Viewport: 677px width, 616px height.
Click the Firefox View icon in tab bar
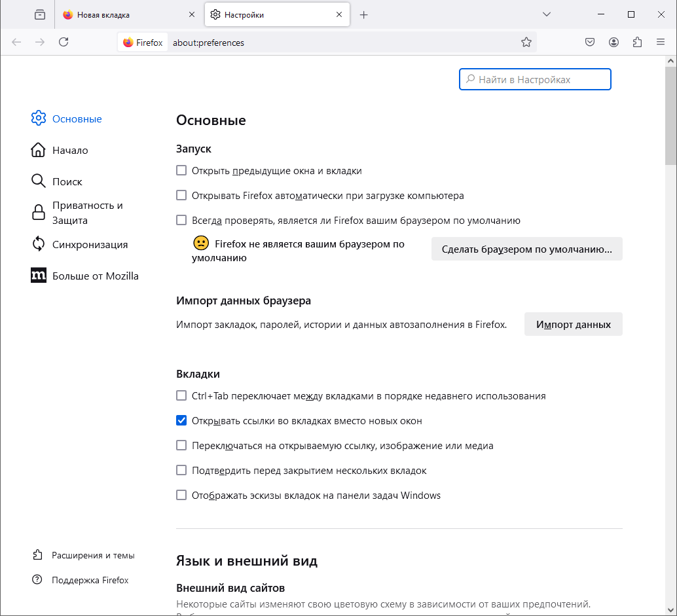[40, 14]
